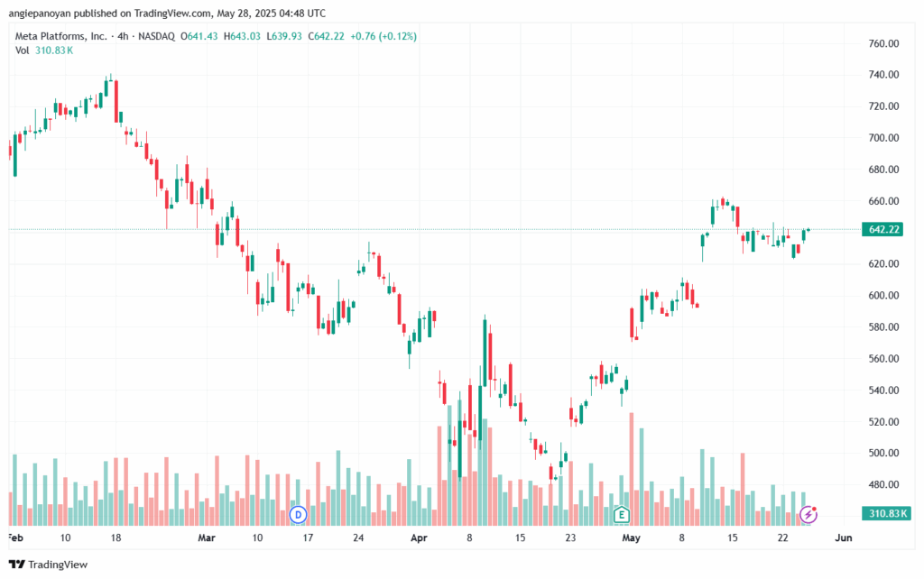Viewport: 924px width, 579px height.
Task: Click the purple lightning bolt icon
Action: pos(809,515)
